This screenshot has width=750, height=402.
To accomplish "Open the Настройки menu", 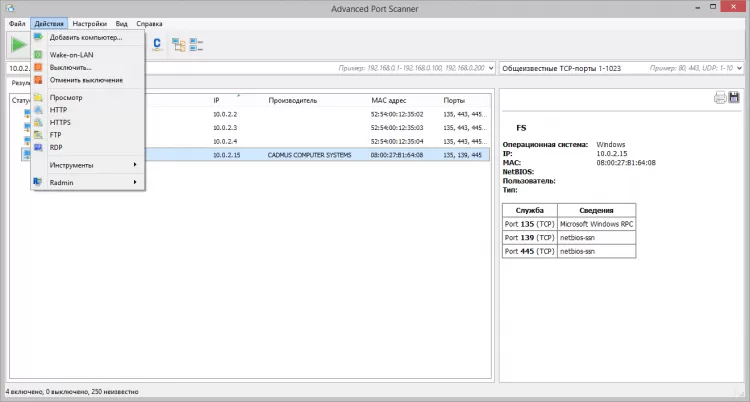I will click(89, 22).
